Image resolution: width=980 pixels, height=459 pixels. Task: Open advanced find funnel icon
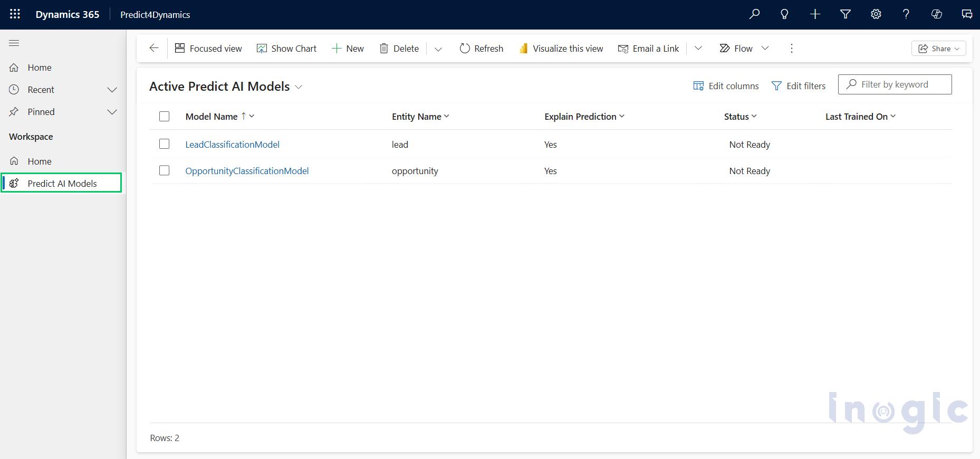tap(846, 14)
